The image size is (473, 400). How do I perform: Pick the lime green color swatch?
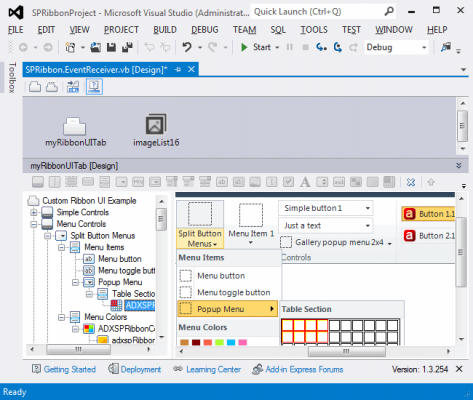click(x=219, y=342)
